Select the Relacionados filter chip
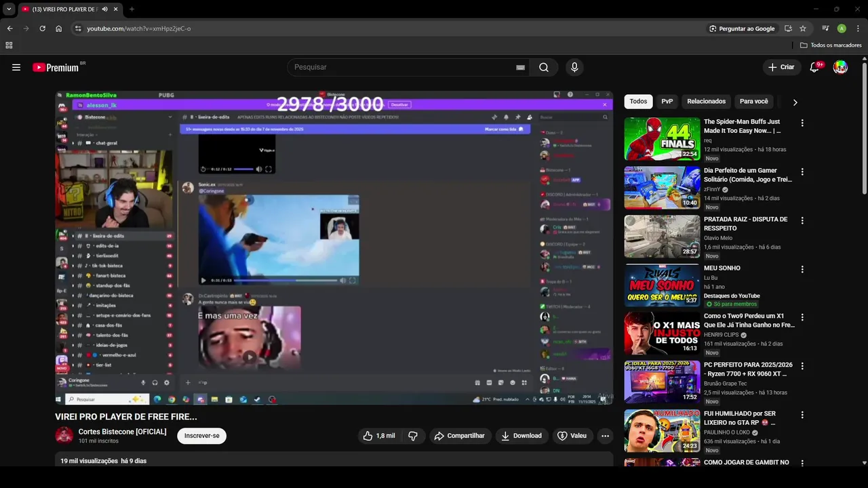 (x=706, y=102)
